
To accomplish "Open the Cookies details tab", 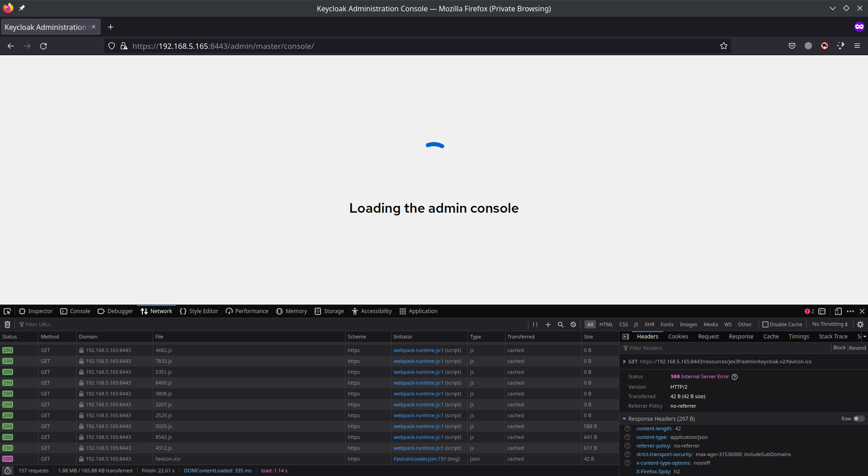I will point(678,337).
